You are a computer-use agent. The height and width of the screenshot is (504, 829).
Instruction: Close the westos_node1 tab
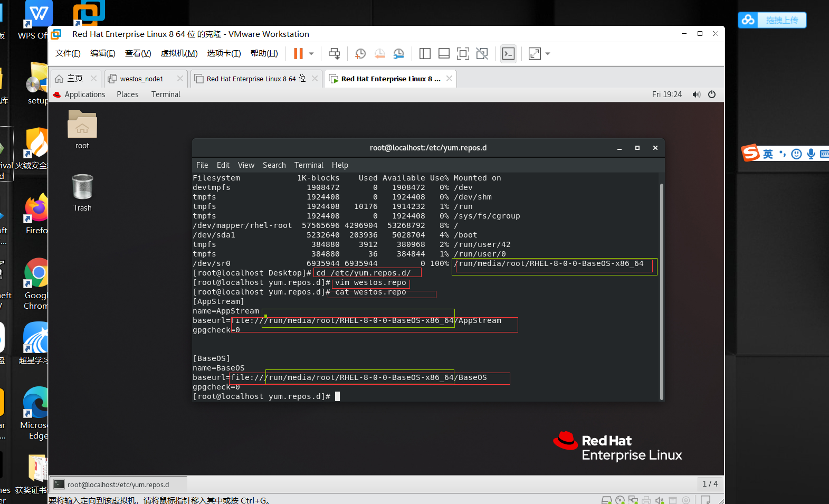tap(180, 79)
